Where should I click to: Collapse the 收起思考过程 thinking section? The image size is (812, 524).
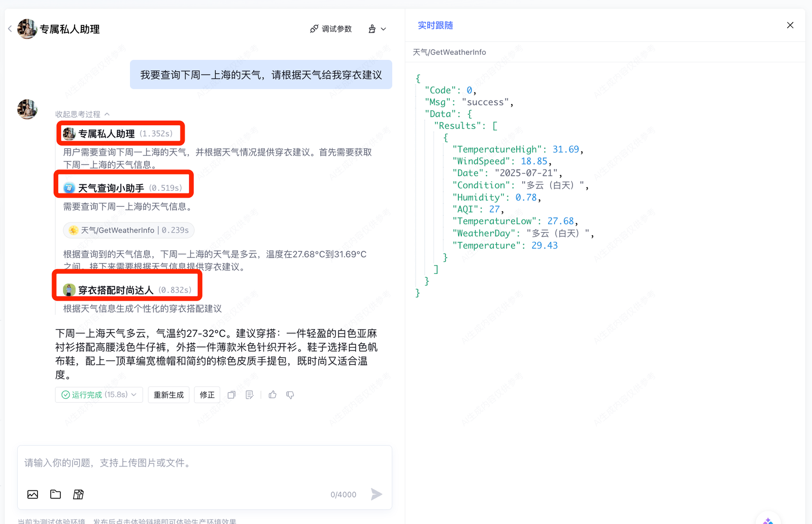[x=82, y=114]
